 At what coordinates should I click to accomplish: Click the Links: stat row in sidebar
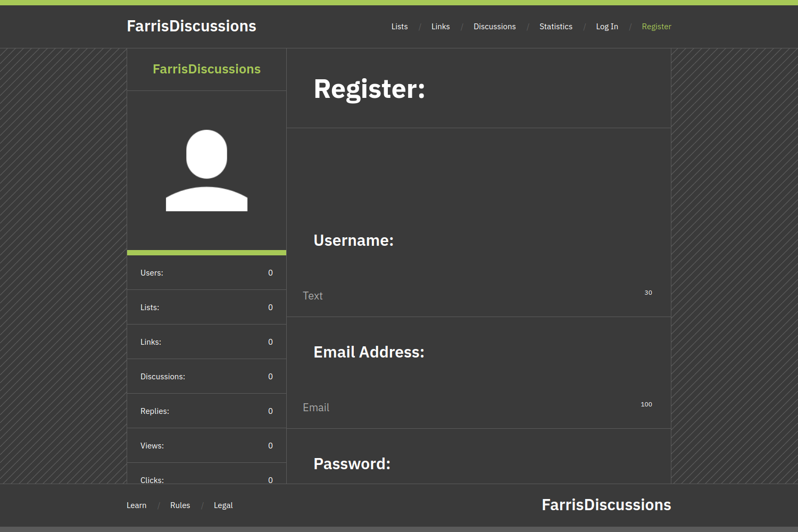[206, 342]
